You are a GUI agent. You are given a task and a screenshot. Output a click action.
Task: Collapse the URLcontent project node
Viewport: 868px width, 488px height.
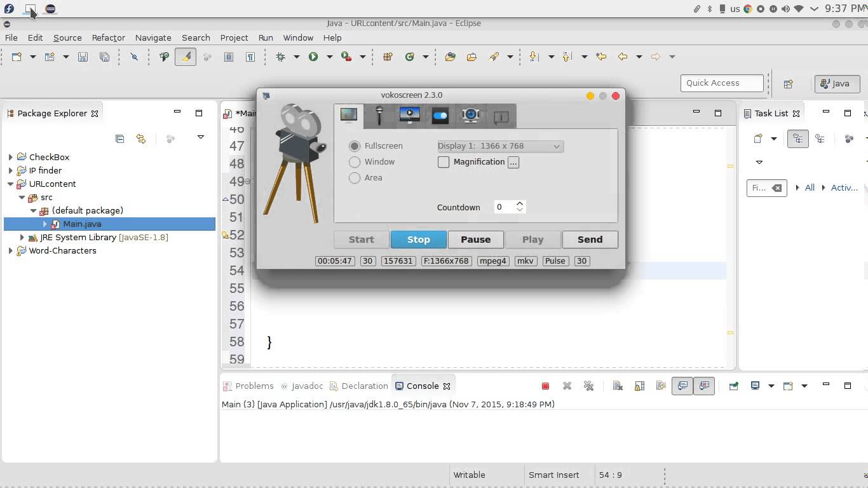10,184
